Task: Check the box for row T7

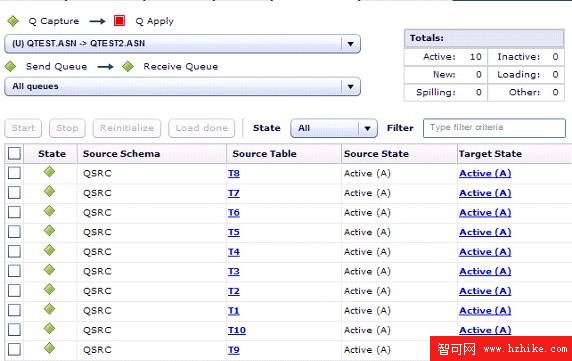Action: coord(14,193)
